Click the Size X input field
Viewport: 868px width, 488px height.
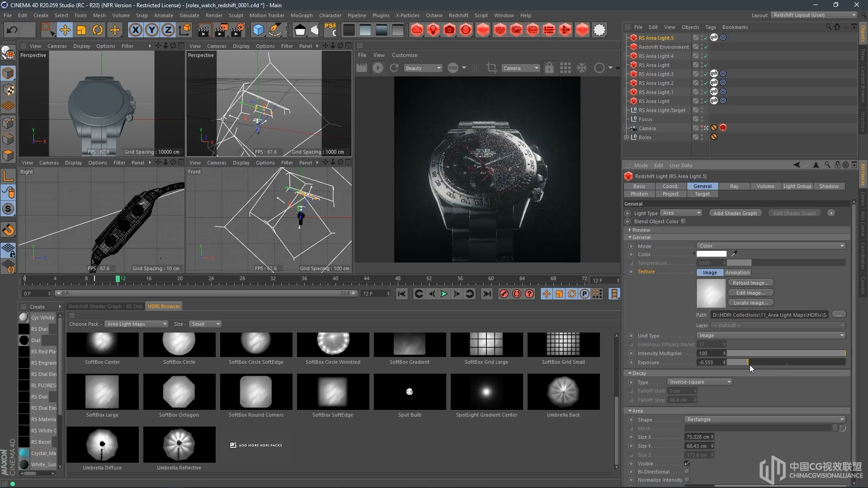699,437
